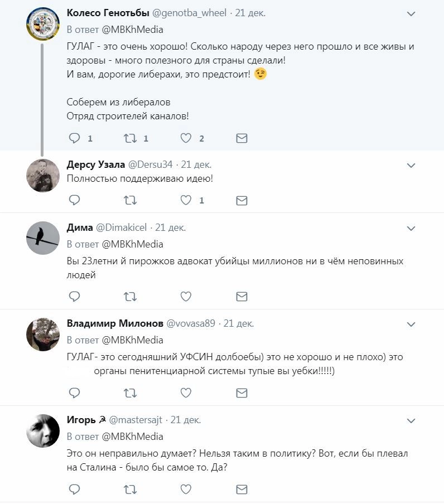Open the @genotba_wheel profile handle
444x504 pixels.
pyautogui.click(x=185, y=13)
